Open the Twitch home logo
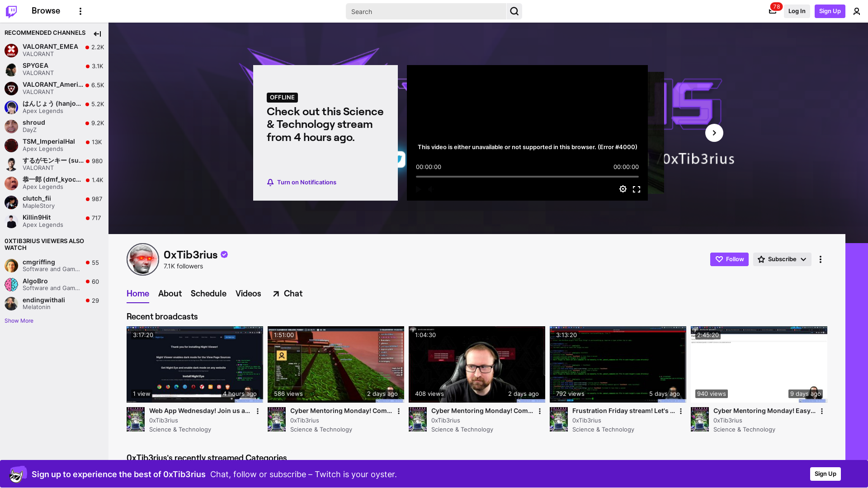The image size is (868, 488). coord(11,11)
